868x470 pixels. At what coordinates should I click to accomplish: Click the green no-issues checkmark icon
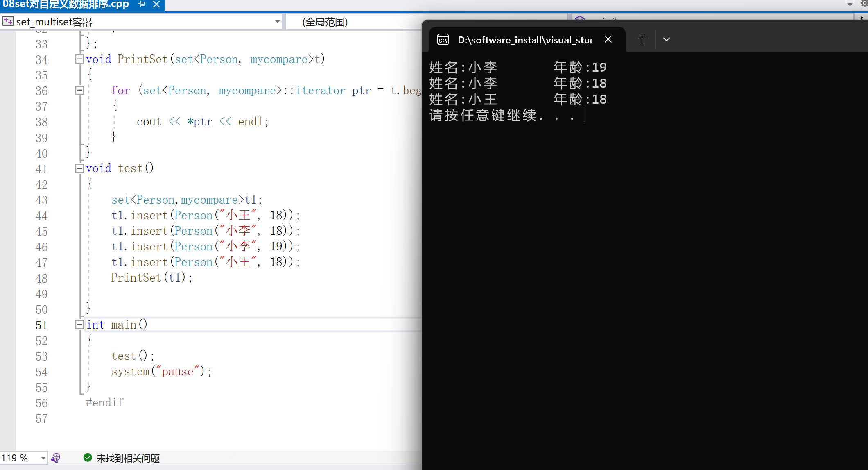[87, 458]
